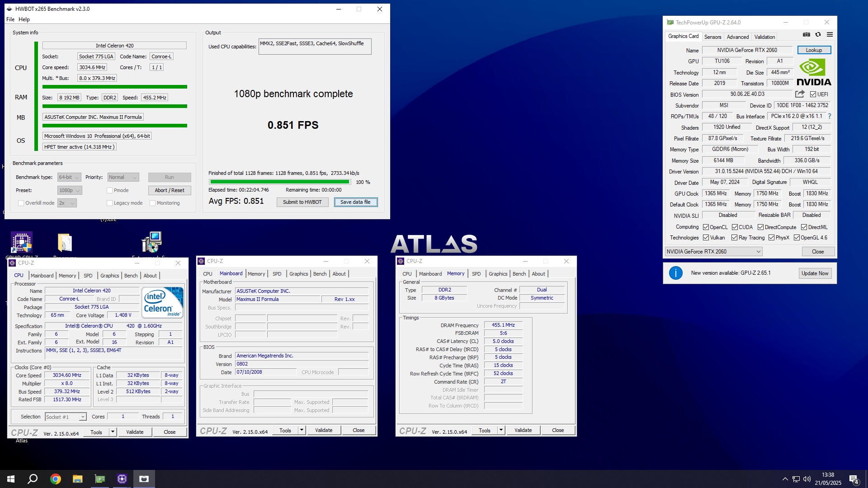Switch to GPU-Z in the taskbar

click(x=100, y=479)
